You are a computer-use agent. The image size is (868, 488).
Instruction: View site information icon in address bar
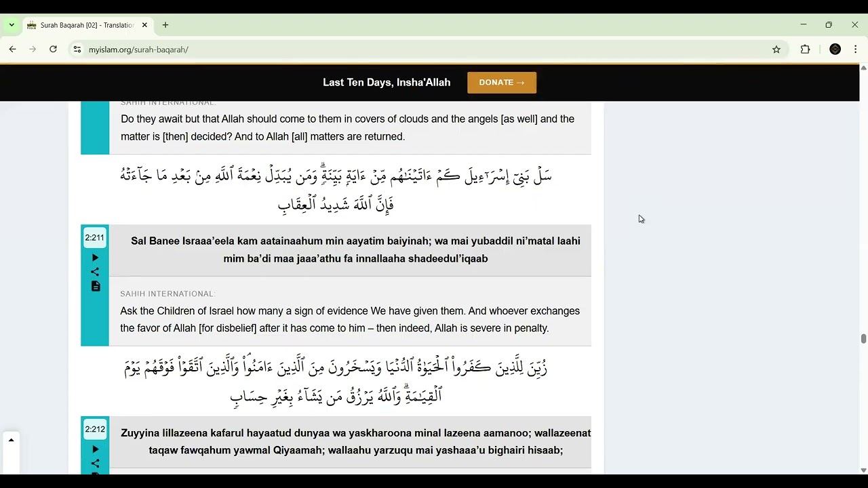(77, 49)
